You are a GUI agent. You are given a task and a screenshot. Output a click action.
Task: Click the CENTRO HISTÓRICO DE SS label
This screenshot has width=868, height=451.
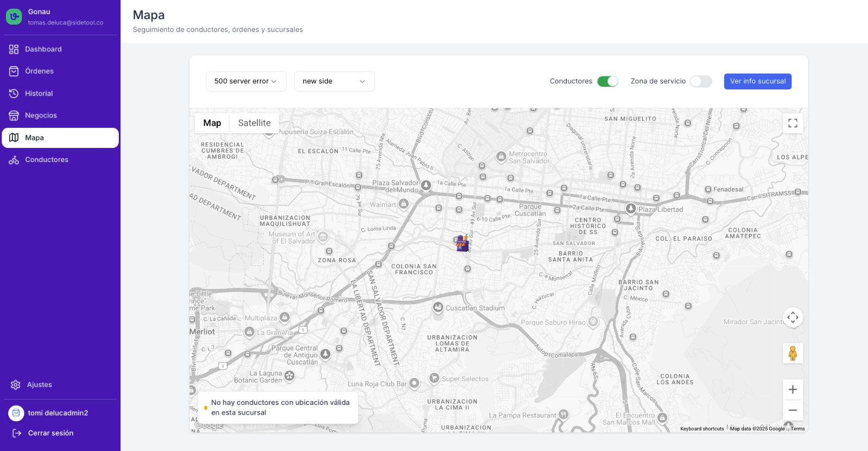click(x=588, y=226)
